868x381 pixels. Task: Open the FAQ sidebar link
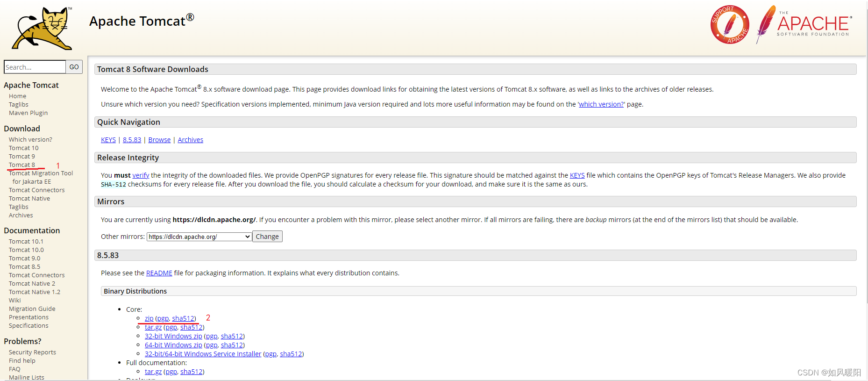pos(14,369)
